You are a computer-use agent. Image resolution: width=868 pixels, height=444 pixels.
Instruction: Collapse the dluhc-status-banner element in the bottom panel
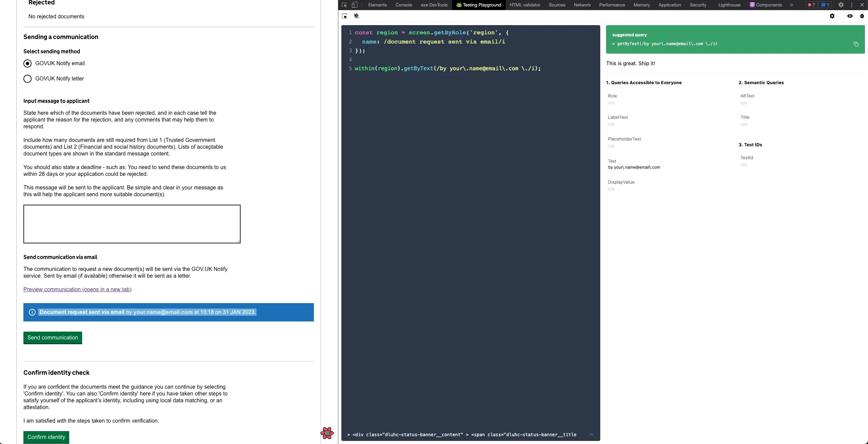(591, 435)
